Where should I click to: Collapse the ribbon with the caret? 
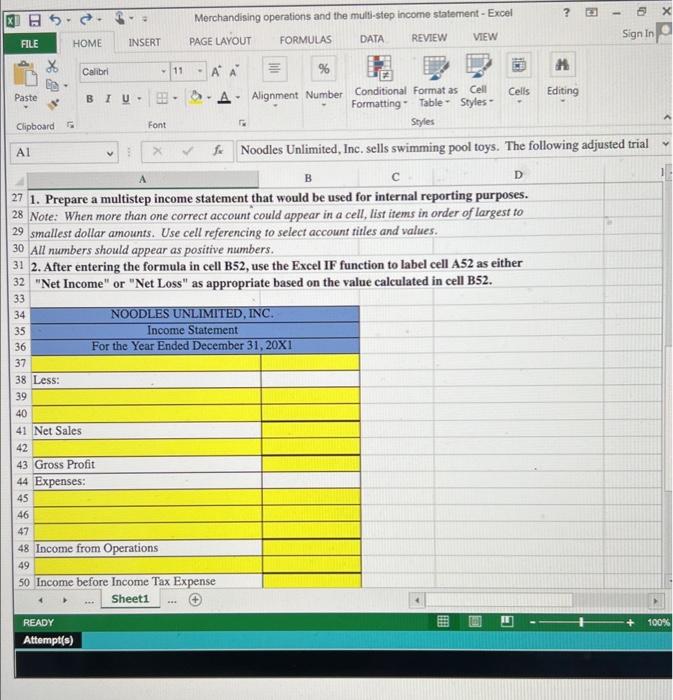(667, 117)
